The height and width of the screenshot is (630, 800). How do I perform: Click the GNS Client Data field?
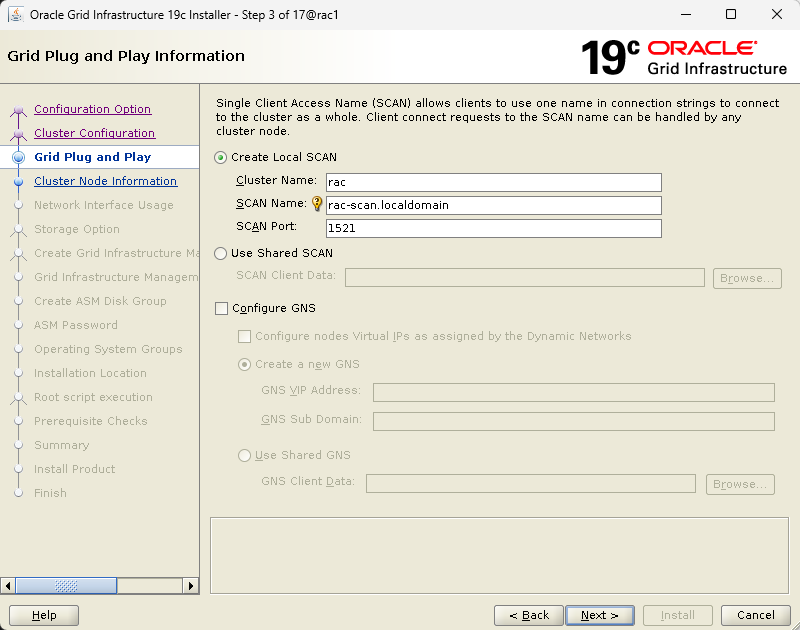pyautogui.click(x=531, y=484)
